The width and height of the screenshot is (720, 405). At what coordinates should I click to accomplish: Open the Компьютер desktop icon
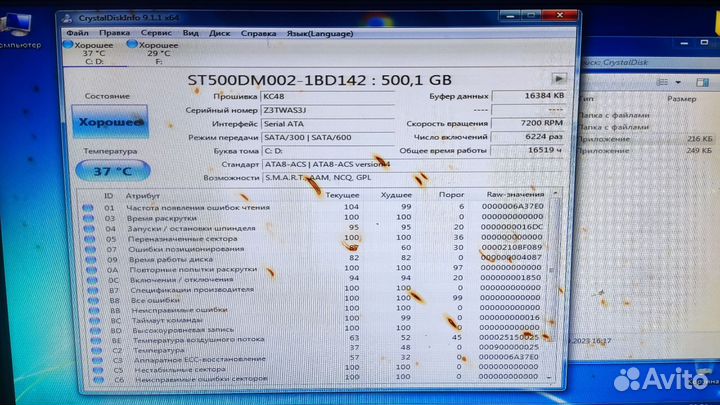tap(18, 30)
